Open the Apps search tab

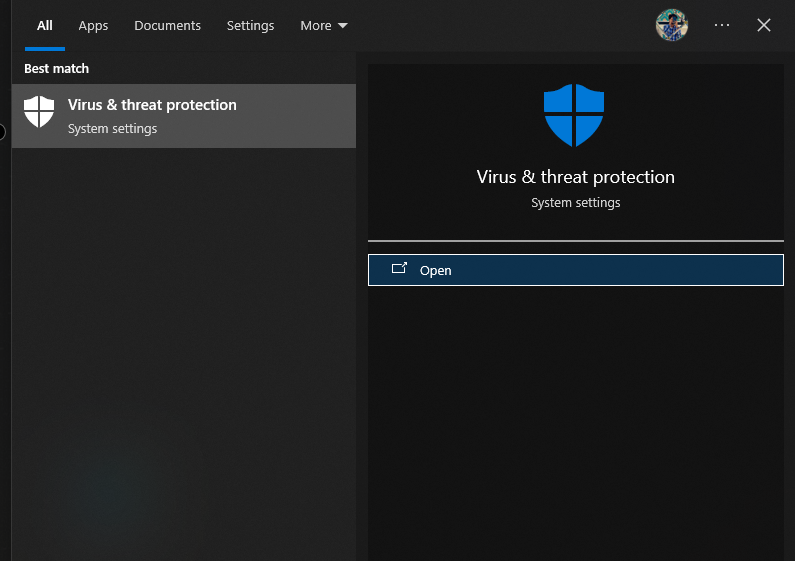93,25
